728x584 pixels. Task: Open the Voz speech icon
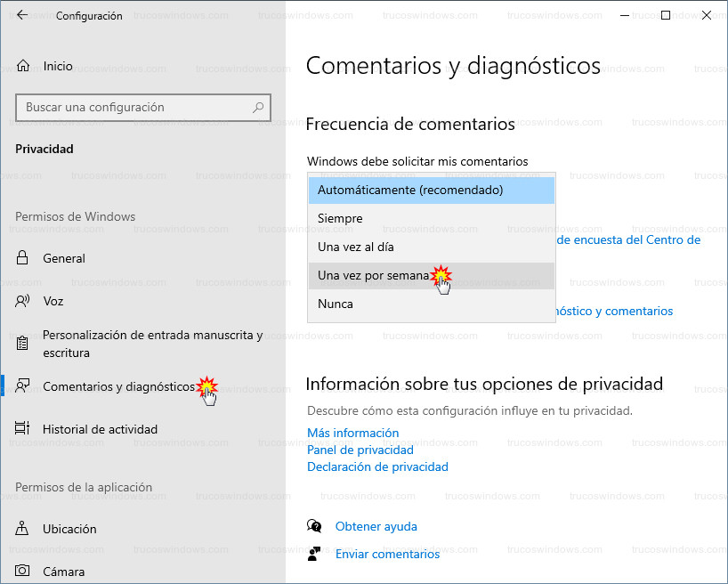22,301
